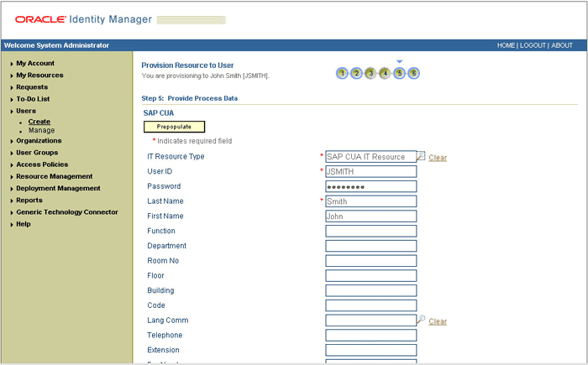Click the Extension input field
The image size is (588, 365).
point(371,350)
